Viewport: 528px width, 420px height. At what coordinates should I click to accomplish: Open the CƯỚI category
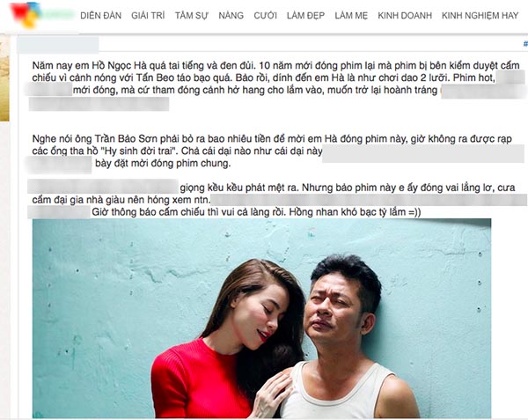[x=266, y=16]
